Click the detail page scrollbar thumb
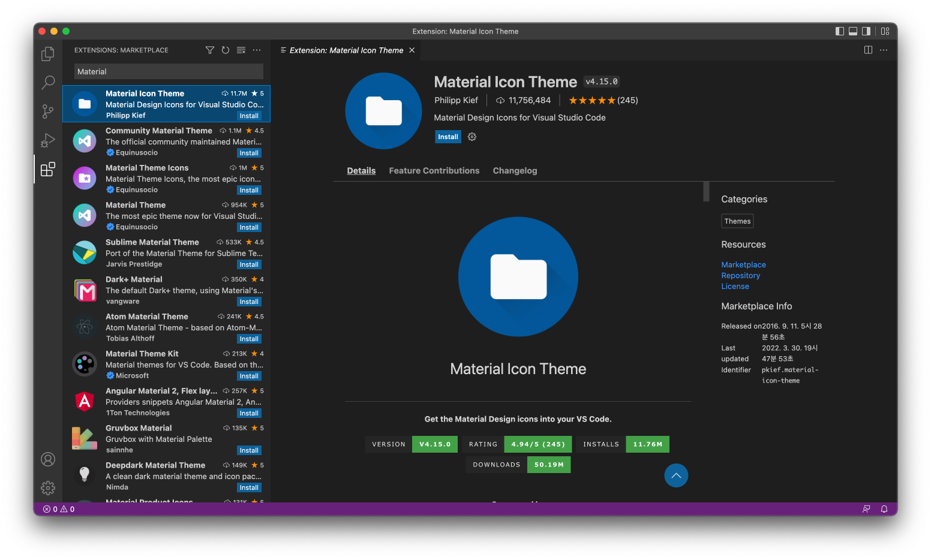This screenshot has width=931, height=560. [706, 191]
